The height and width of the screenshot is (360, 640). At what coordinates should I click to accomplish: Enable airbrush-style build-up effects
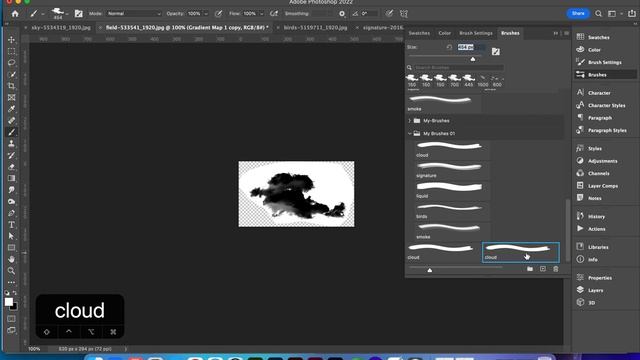274,13
